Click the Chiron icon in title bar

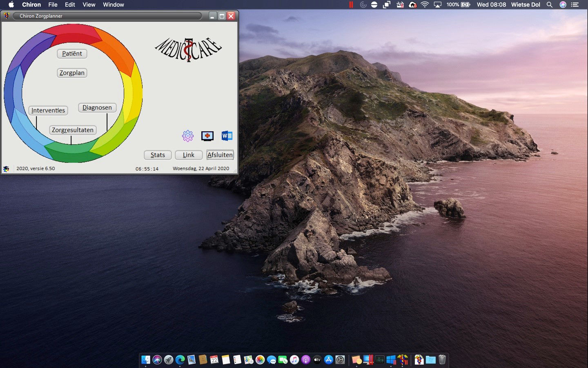pyautogui.click(x=7, y=16)
